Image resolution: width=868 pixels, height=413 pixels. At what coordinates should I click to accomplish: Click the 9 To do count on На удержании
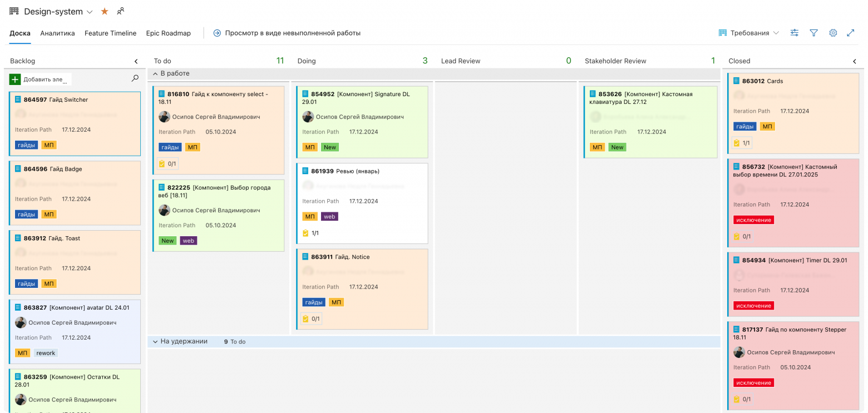235,342
